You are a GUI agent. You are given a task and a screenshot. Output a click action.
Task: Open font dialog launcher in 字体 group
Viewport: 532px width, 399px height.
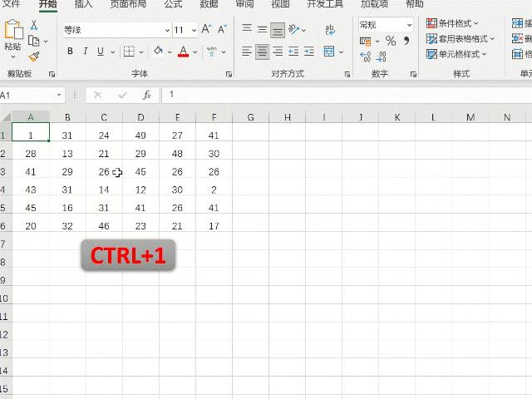click(x=229, y=74)
